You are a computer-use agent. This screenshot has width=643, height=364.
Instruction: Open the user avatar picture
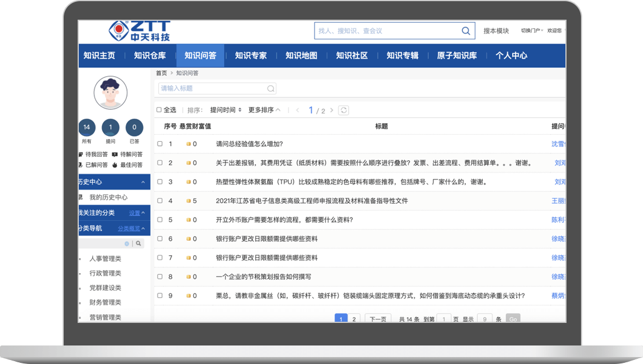(x=111, y=93)
